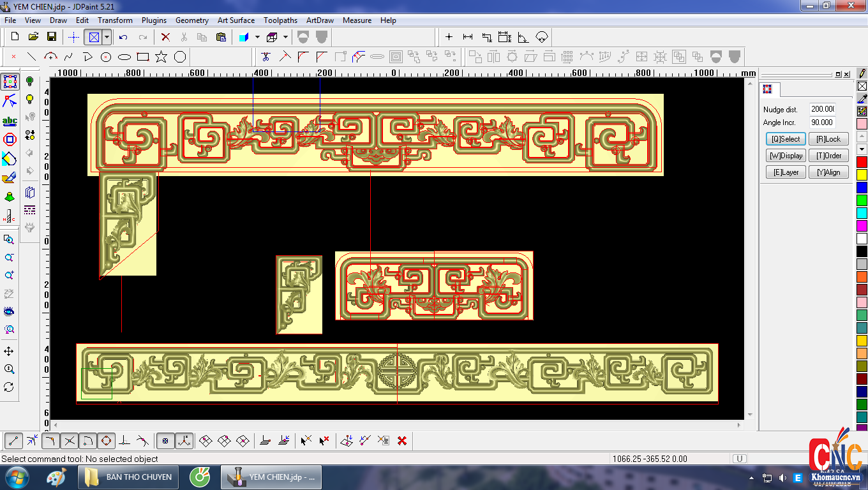Image resolution: width=868 pixels, height=490 pixels.
Task: Select the Polygon octagon drawing tool
Action: coord(180,57)
